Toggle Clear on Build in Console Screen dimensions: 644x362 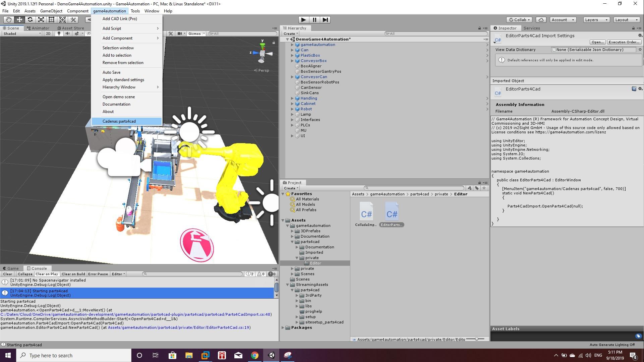73,274
